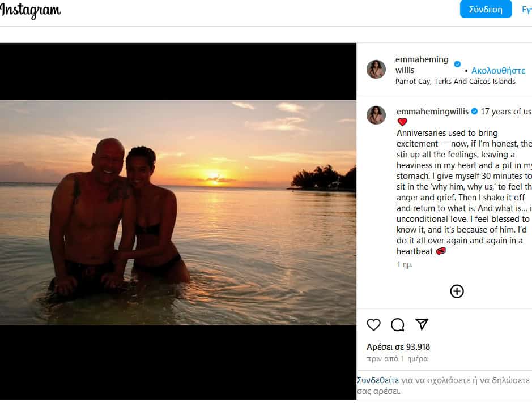Click the header profile avatar of emmahemingwillis
This screenshot has width=532, height=403.
(x=376, y=69)
